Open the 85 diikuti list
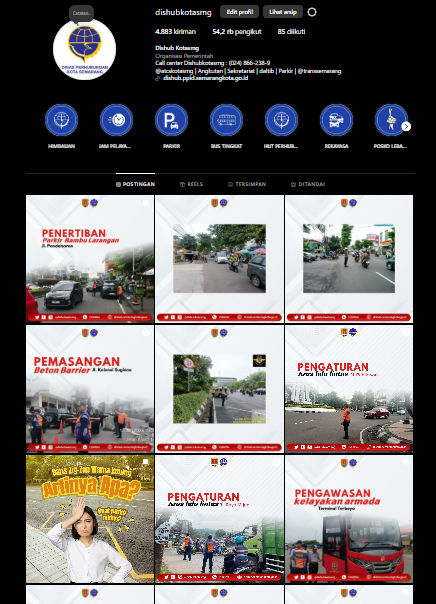 click(x=291, y=32)
